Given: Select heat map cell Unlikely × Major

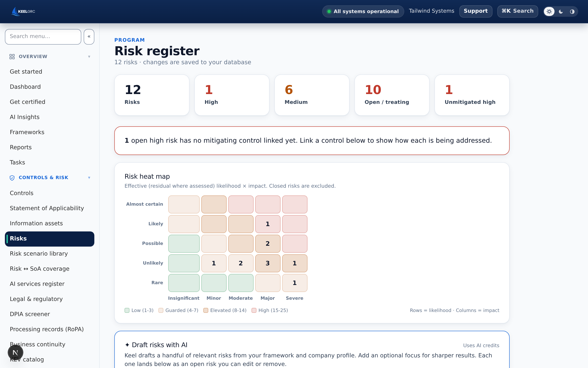Looking at the screenshot, I should (267, 263).
